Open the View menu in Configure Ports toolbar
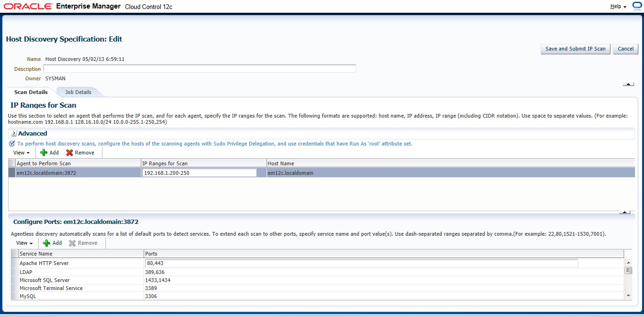644x317 pixels. pyautogui.click(x=24, y=243)
